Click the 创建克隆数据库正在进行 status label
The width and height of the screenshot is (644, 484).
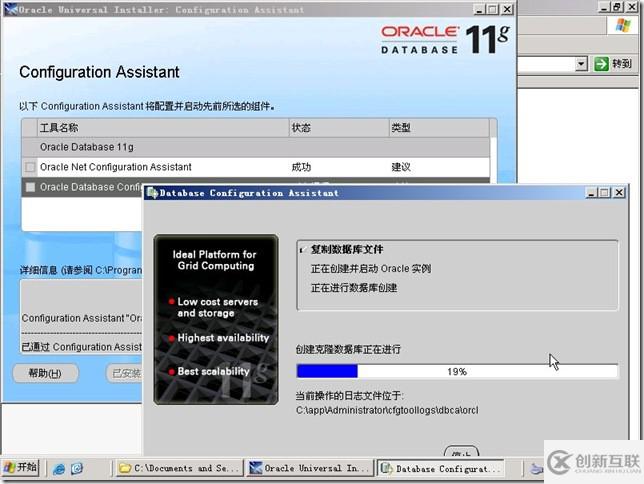pos(348,350)
